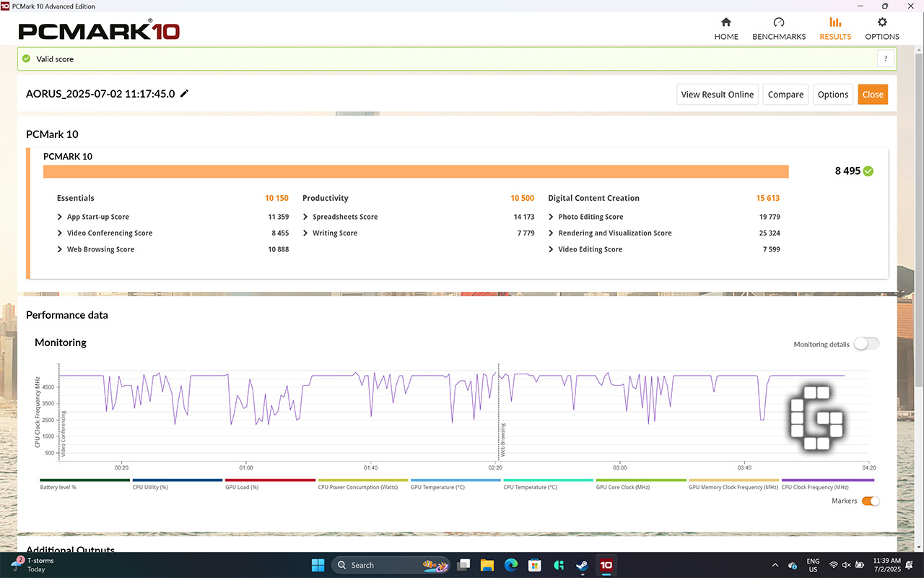Click the OneDrive cloud tray icon
Screen dimensions: 924x578
tap(793, 565)
